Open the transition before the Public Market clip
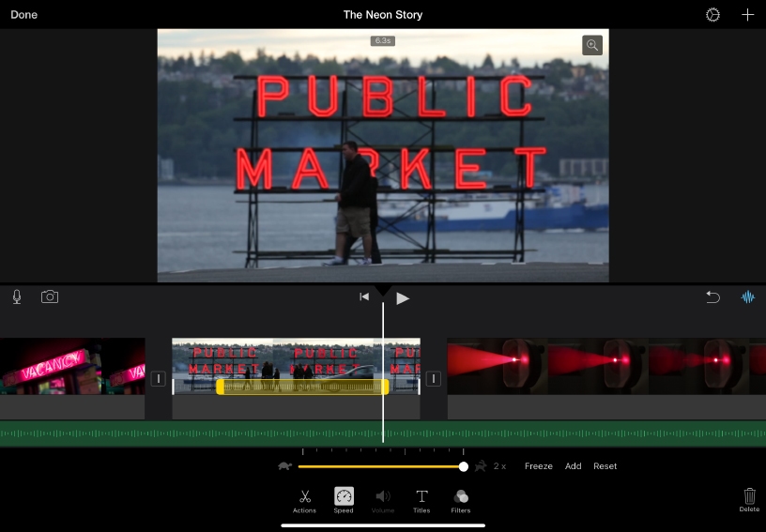 159,379
